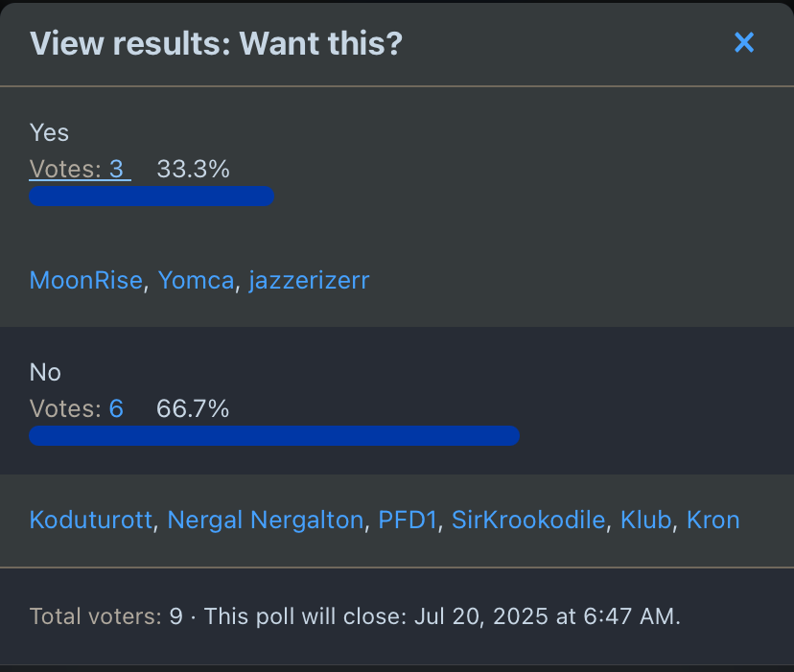
Task: Open the PFD1 user link
Action: click(408, 521)
